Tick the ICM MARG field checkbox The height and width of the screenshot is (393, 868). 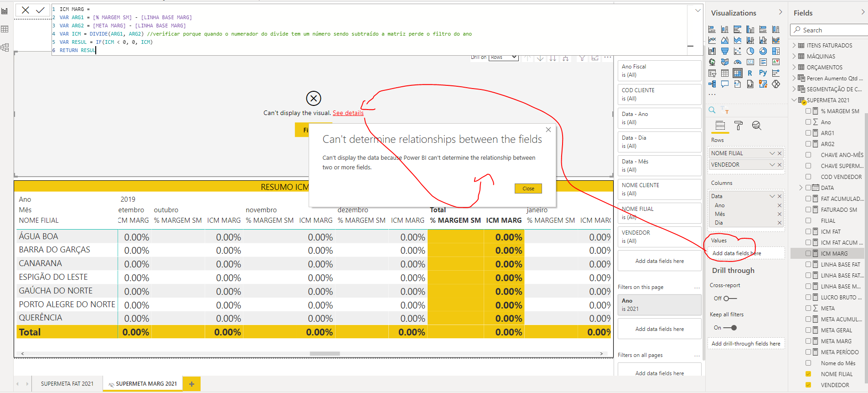coord(808,253)
